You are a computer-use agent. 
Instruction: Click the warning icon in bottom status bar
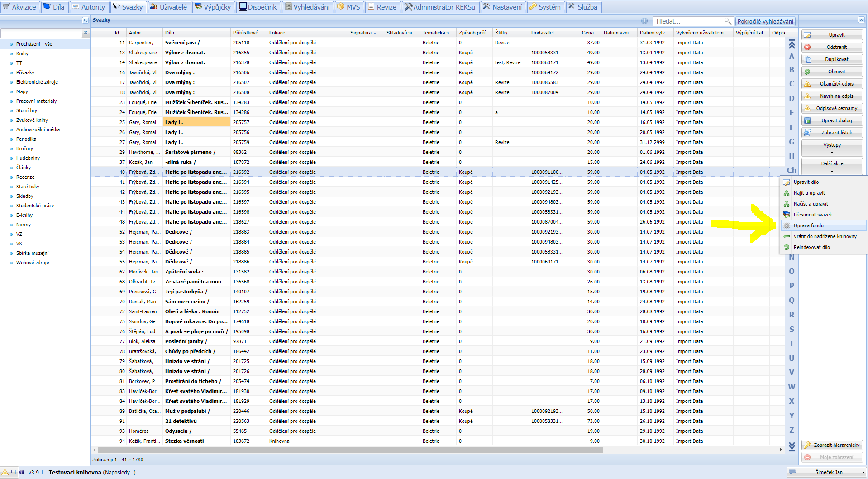click(5, 472)
